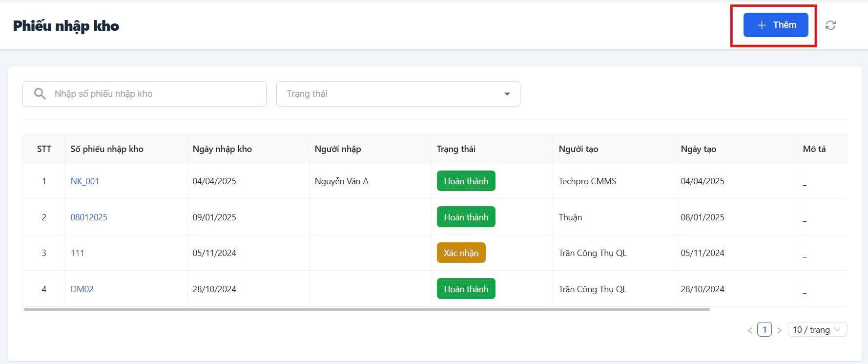This screenshot has width=868, height=364.
Task: Click the horizontal table scrollbar
Action: point(366,309)
